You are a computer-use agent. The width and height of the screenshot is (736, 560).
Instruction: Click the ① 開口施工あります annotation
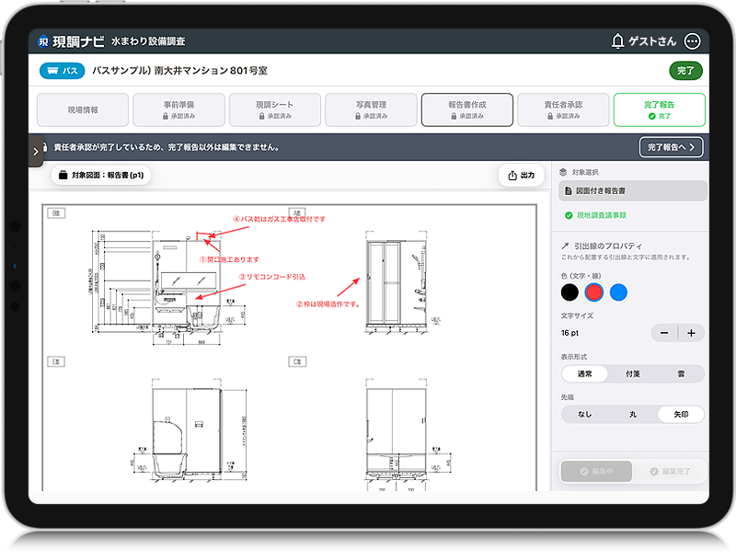[229, 259]
